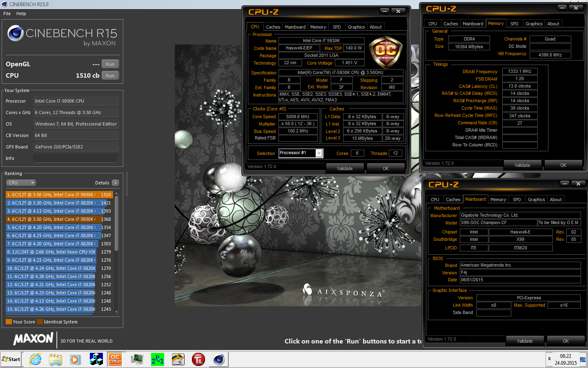This screenshot has width=588, height=368.
Task: Launch Internet Explorer from taskbar
Action: pos(36,359)
